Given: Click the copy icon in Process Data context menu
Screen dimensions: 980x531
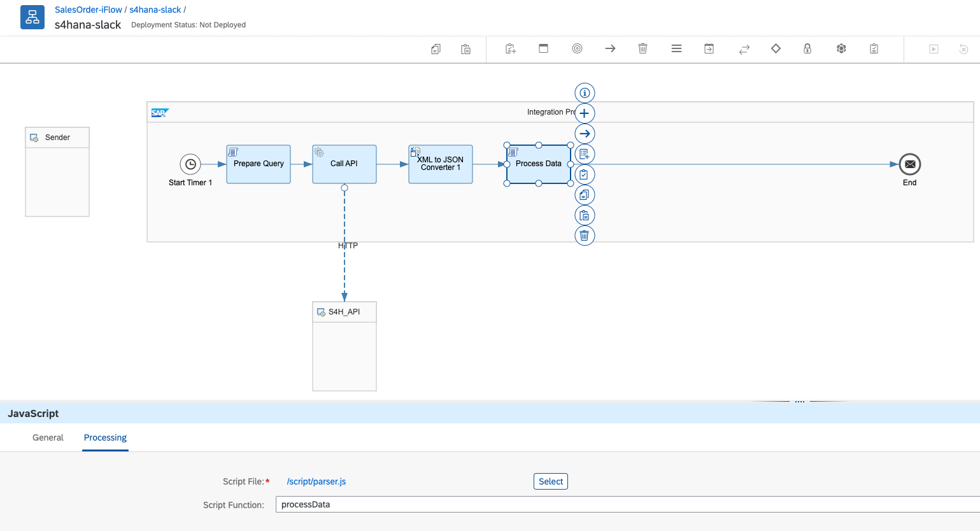Looking at the screenshot, I should (x=585, y=195).
